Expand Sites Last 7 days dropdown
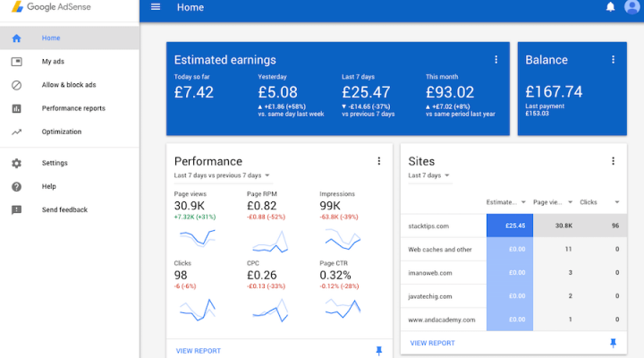Screen dimensions: 644x358 click(x=428, y=175)
